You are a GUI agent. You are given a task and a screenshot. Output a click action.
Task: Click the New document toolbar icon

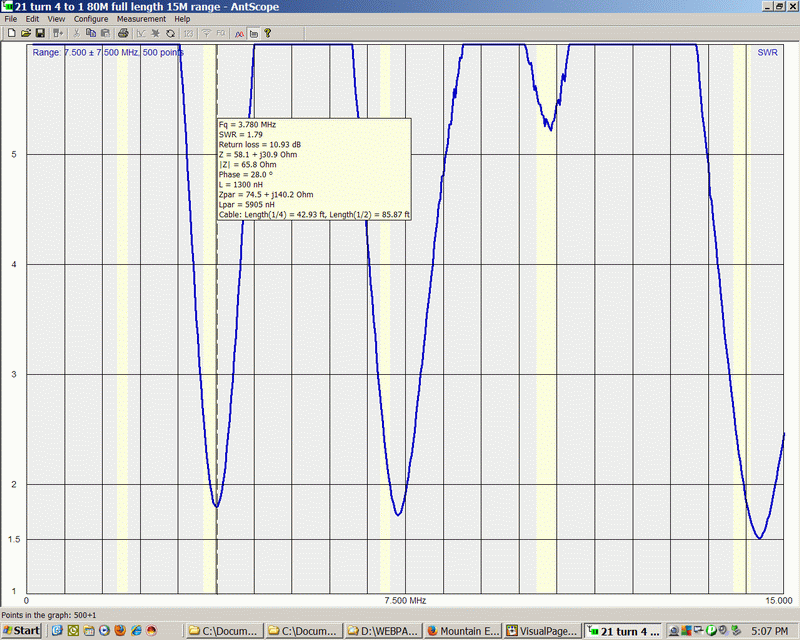[10, 33]
